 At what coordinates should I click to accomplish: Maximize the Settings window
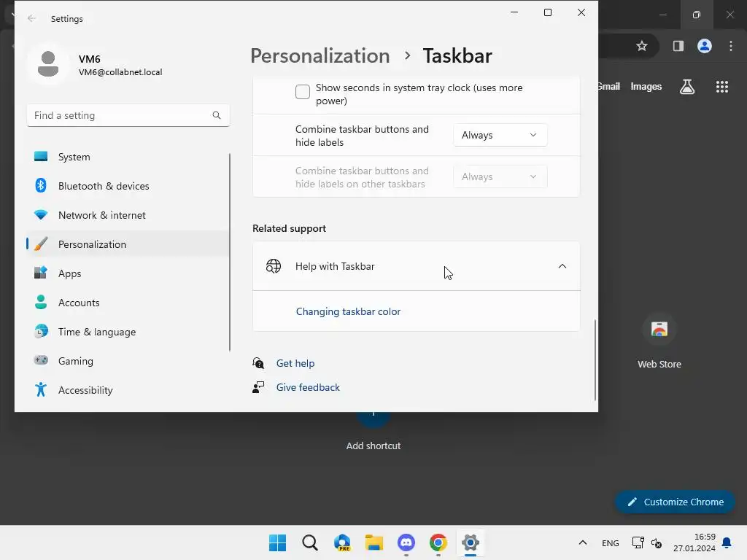pyautogui.click(x=548, y=13)
